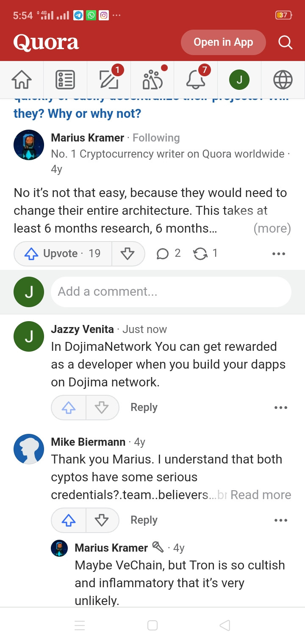Open comments bubble on the answer
305x644 pixels.
169,253
